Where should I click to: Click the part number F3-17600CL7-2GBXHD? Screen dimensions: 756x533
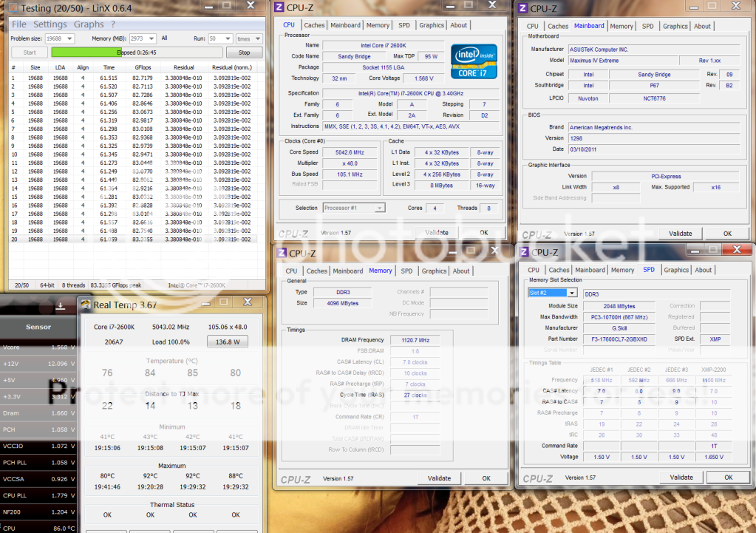click(619, 339)
